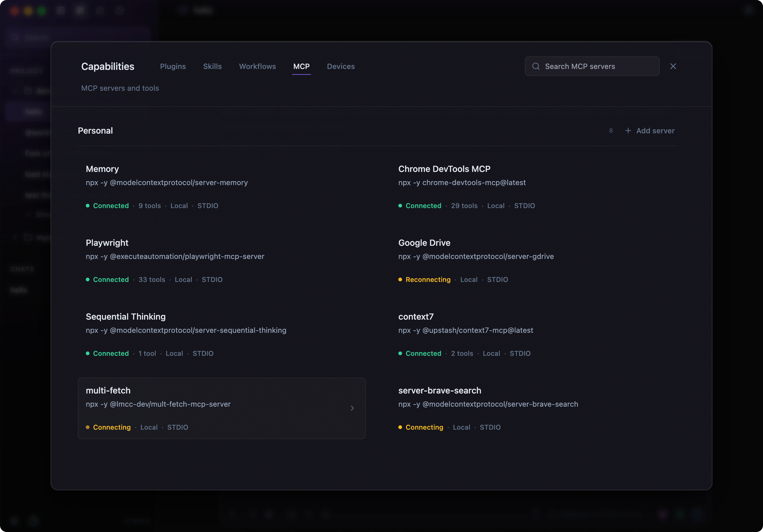The width and height of the screenshot is (763, 532).
Task: Click the "Connecting" status on multi-fetch
Action: pyautogui.click(x=112, y=427)
